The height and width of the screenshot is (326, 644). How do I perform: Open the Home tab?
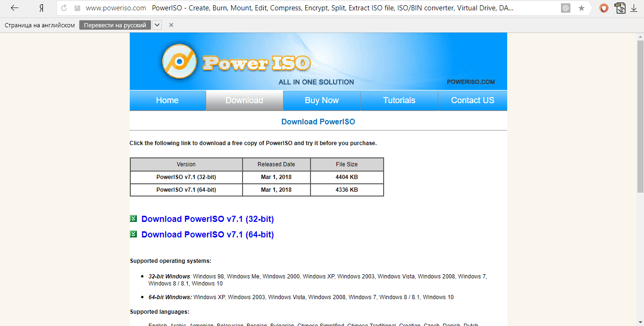[167, 100]
